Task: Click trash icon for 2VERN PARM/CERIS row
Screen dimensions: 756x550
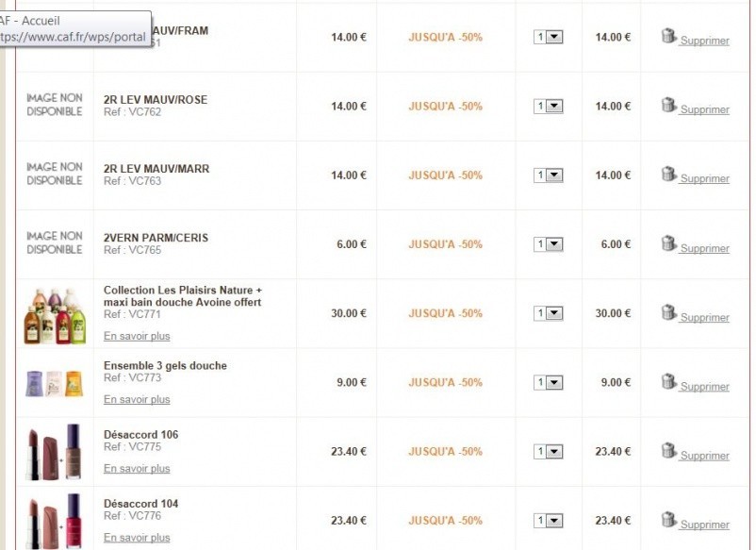Action: (668, 243)
